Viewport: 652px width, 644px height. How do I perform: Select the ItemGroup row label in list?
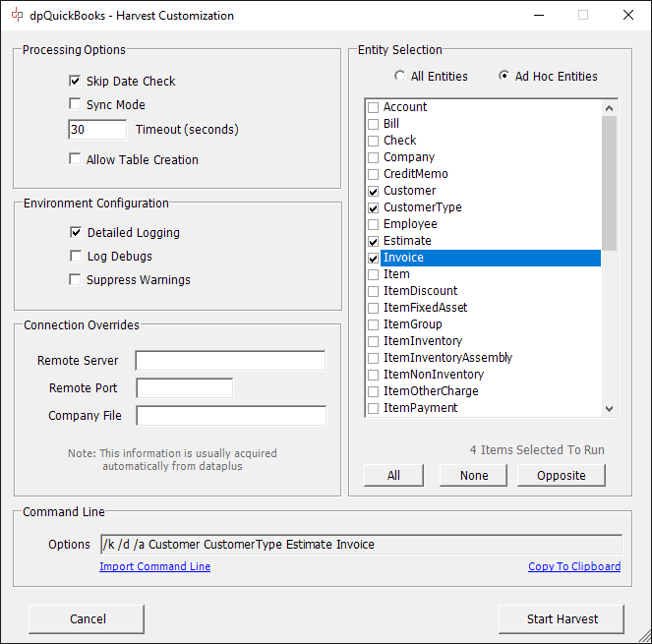point(412,324)
